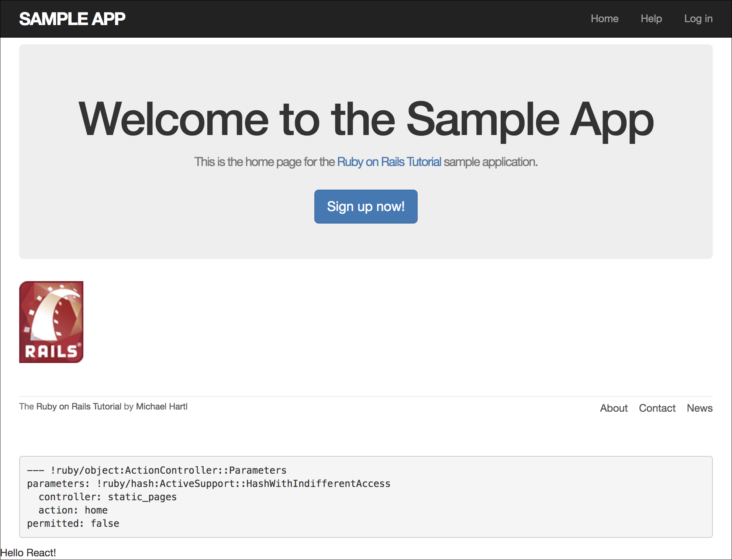The width and height of the screenshot is (732, 560).
Task: Visit the News page link
Action: pos(700,408)
